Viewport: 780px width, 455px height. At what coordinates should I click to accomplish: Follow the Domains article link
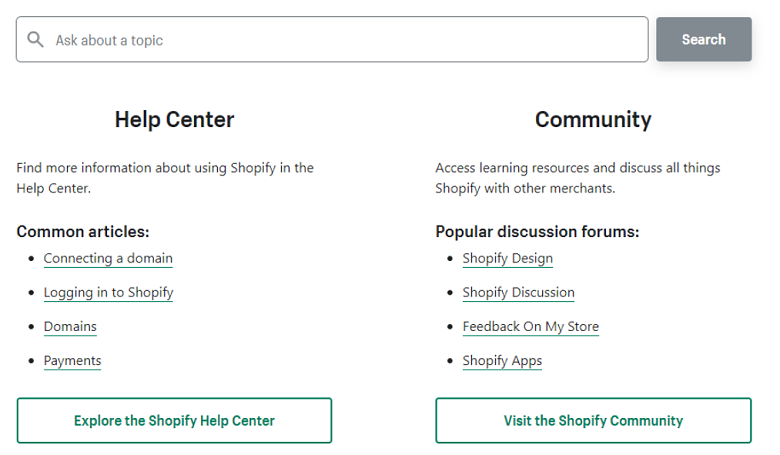coord(70,327)
